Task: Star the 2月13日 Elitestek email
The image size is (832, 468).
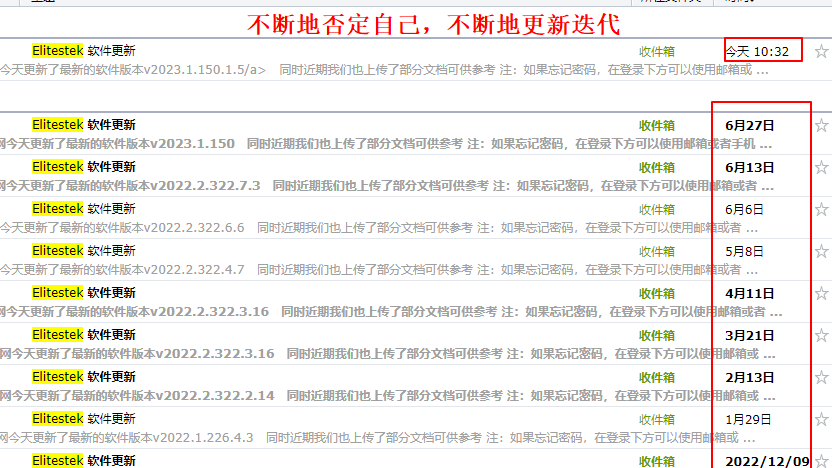Action: pyautogui.click(x=821, y=377)
